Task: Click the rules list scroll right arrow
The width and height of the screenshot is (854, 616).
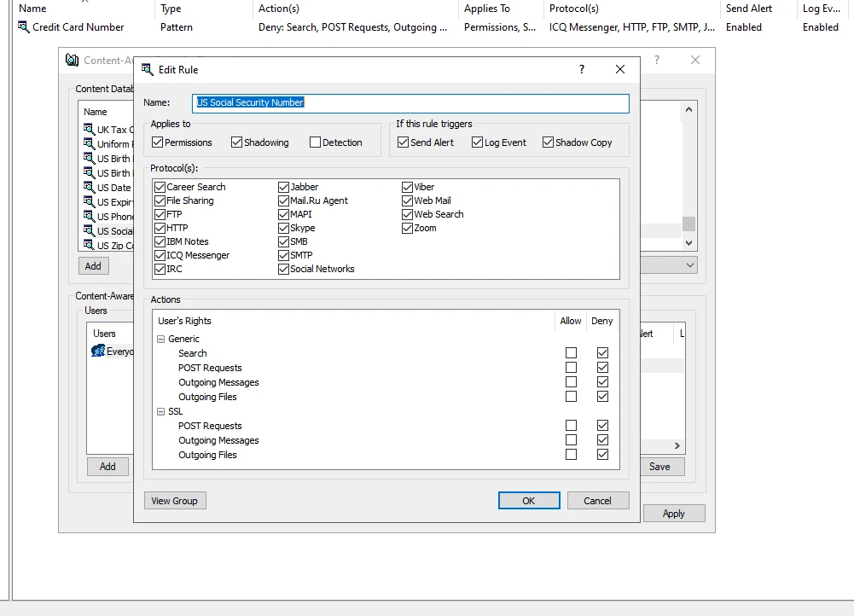Action: (677, 445)
